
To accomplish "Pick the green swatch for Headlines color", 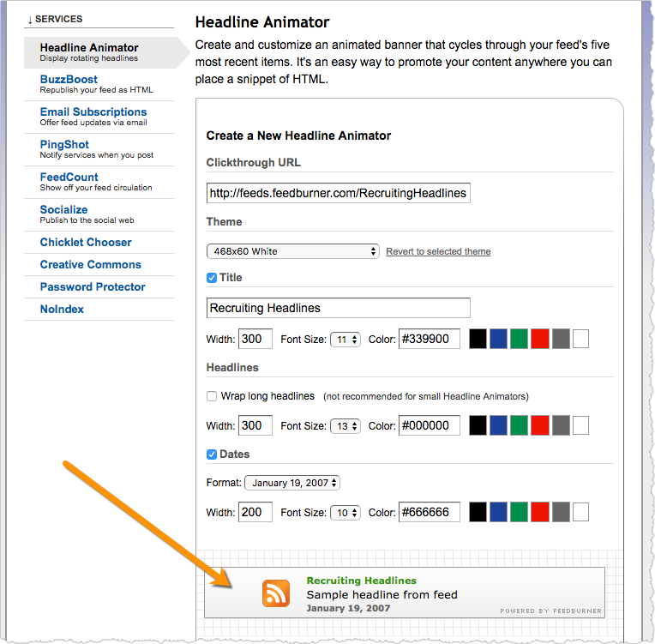I will coord(519,425).
